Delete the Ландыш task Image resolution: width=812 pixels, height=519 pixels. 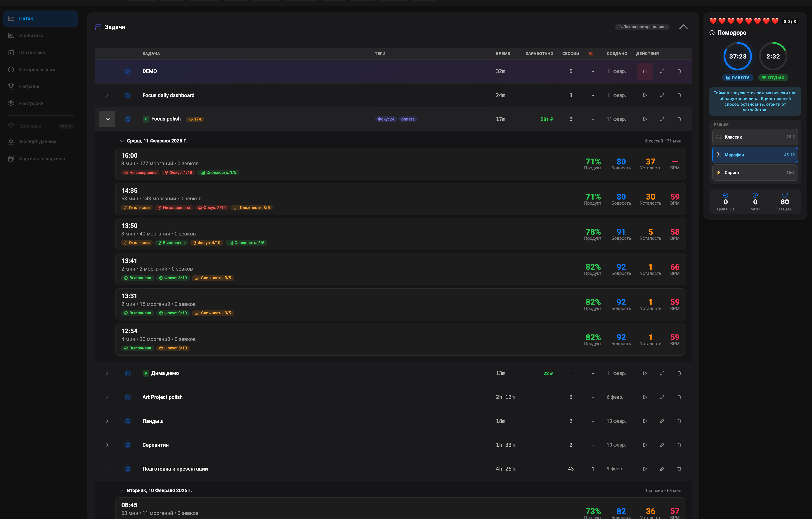(679, 421)
